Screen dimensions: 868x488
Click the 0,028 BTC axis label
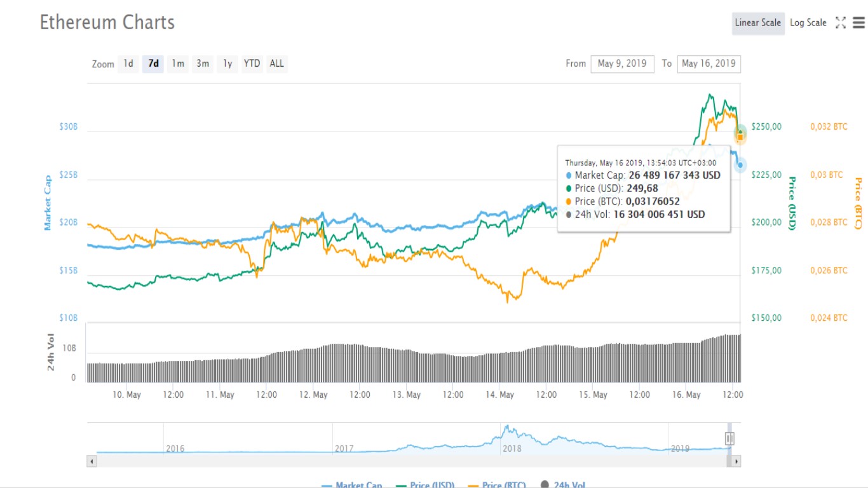click(x=829, y=222)
